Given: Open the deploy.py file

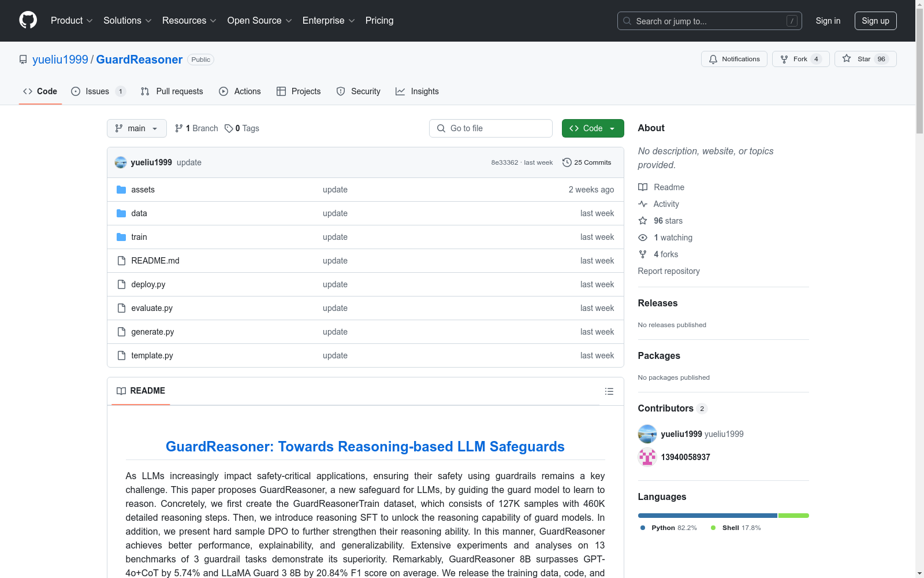Looking at the screenshot, I should tap(148, 284).
